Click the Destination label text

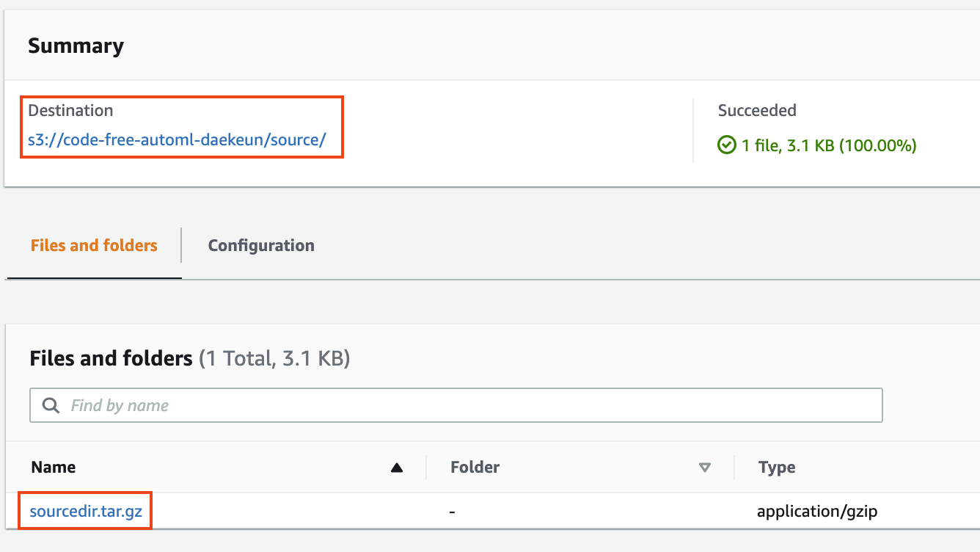(70, 111)
